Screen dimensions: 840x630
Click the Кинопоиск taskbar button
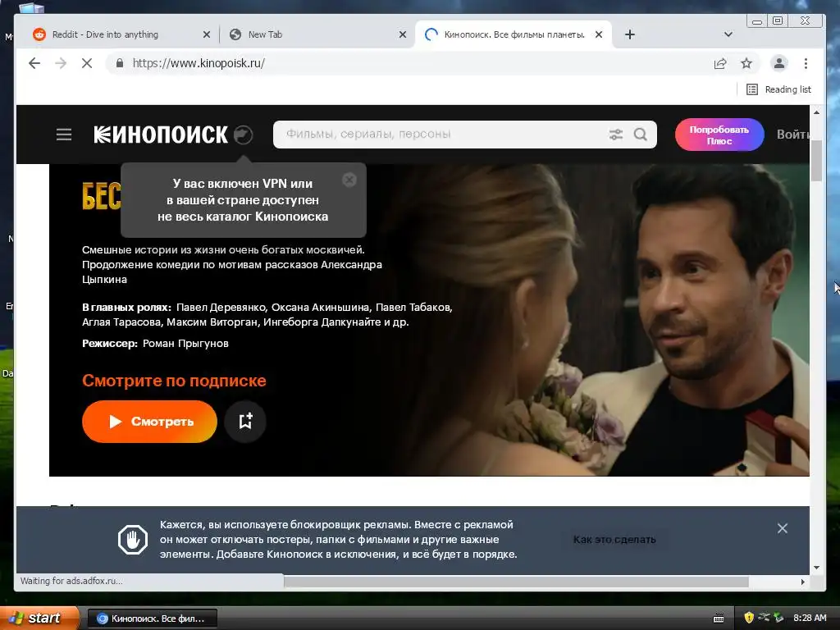click(152, 619)
